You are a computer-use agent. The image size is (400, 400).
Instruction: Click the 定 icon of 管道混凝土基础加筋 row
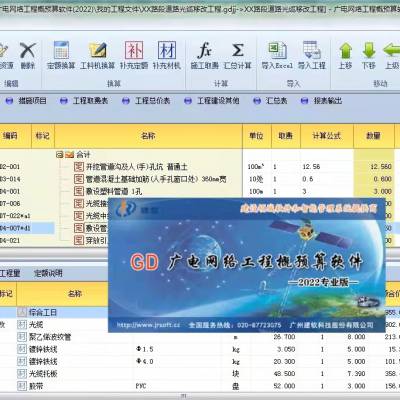point(79,179)
